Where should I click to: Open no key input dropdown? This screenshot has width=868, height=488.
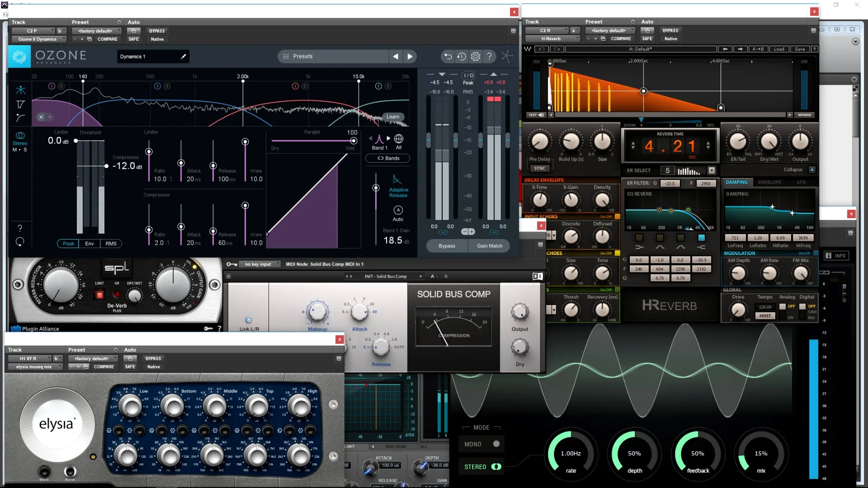(x=261, y=264)
